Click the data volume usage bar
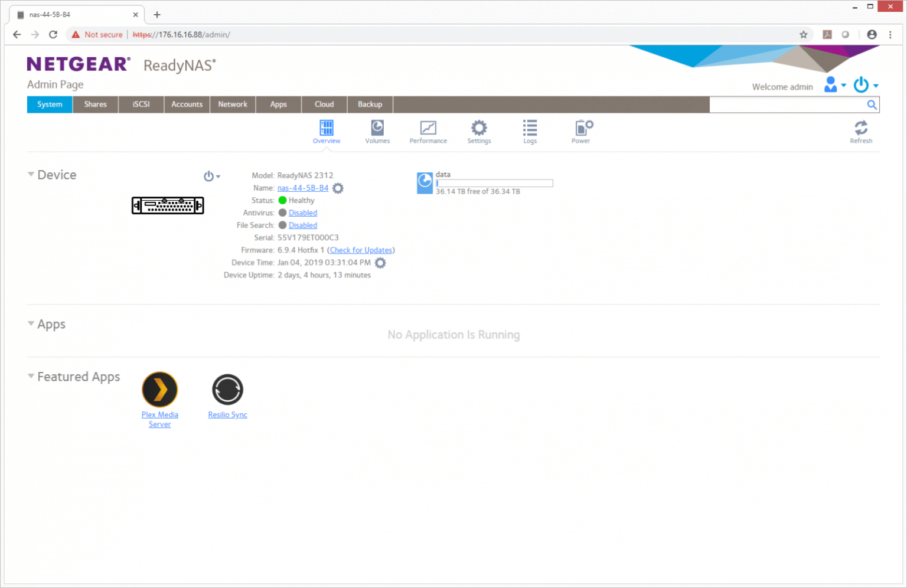This screenshot has height=588, width=907. point(494,183)
